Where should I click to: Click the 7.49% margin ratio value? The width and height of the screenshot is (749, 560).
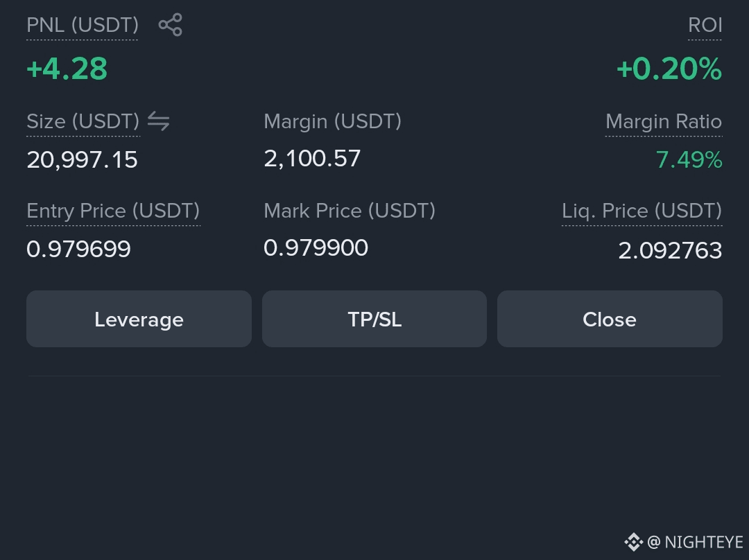tap(689, 159)
